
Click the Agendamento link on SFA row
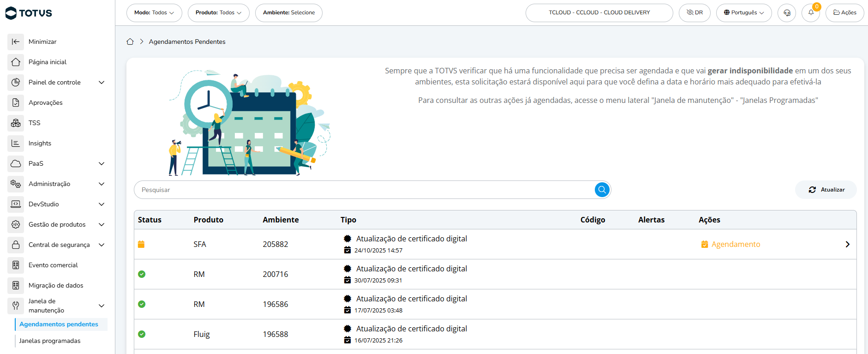730,244
